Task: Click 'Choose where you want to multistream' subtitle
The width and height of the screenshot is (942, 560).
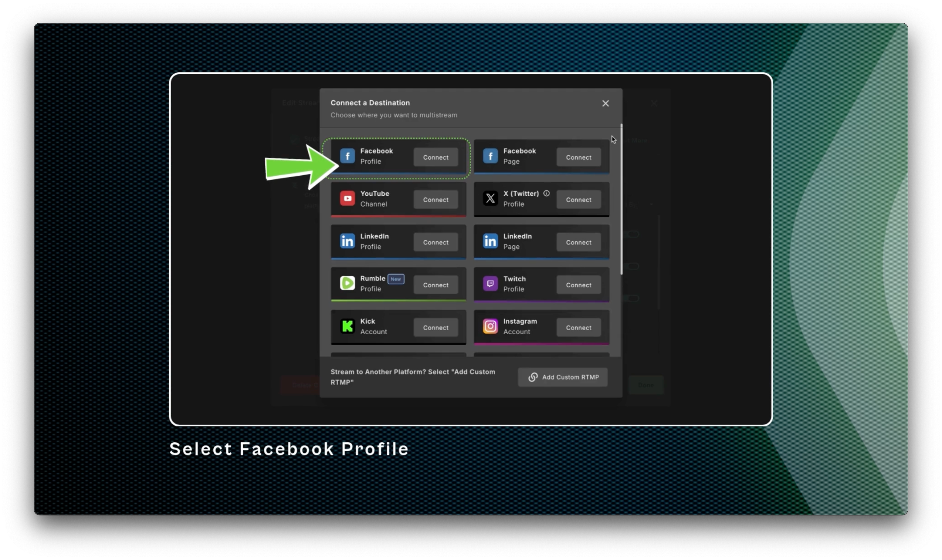Action: coord(394,115)
